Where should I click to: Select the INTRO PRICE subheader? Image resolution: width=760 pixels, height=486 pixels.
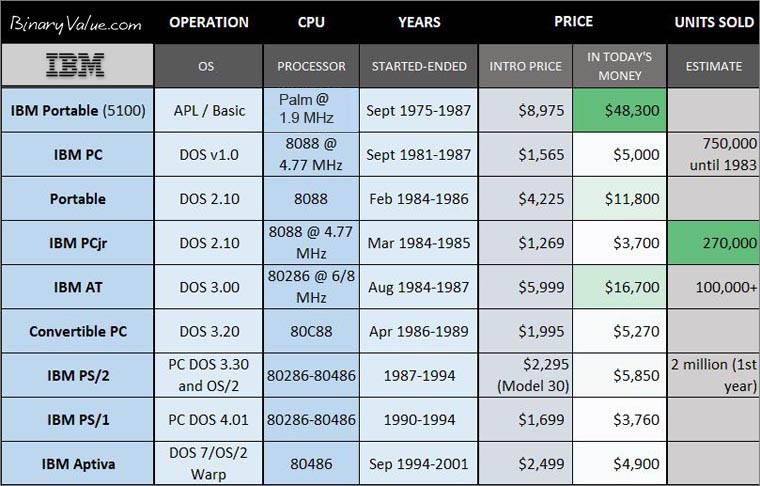525,67
